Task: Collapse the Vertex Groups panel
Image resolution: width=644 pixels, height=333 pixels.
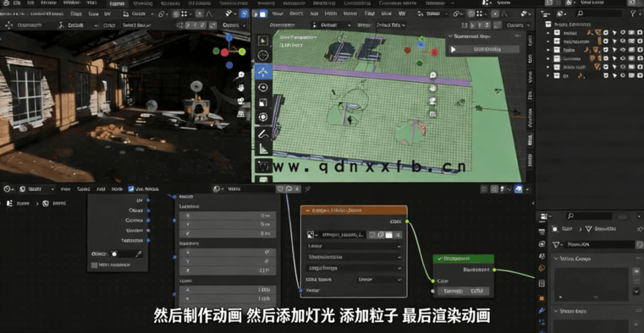Action: pyautogui.click(x=557, y=259)
